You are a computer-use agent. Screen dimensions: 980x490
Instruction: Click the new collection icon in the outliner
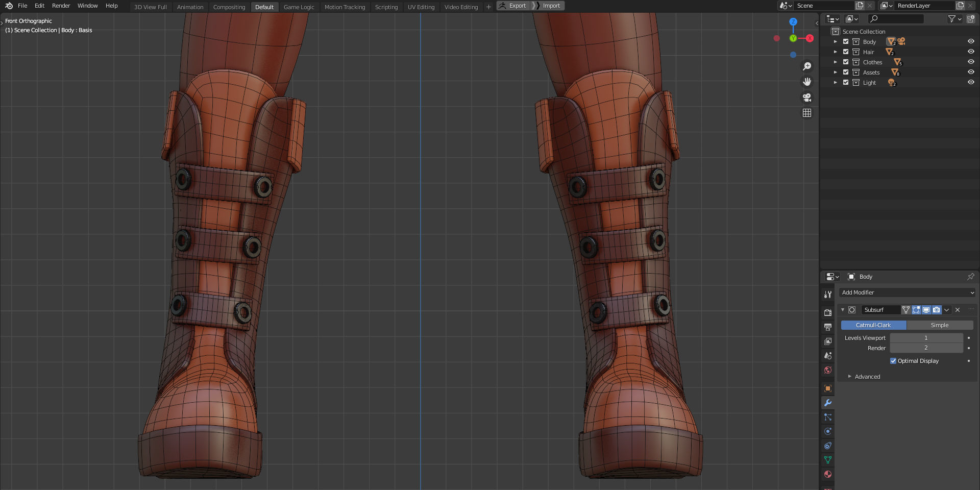pos(971,19)
